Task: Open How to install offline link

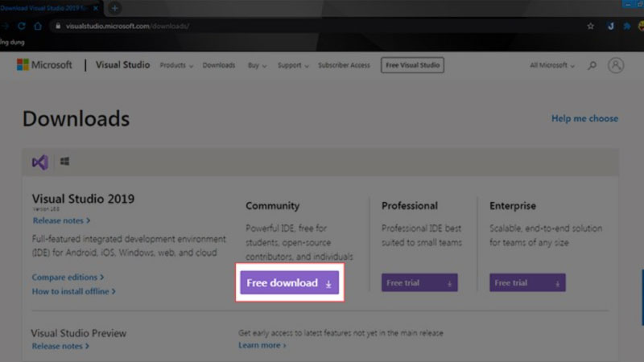Action: (74, 291)
